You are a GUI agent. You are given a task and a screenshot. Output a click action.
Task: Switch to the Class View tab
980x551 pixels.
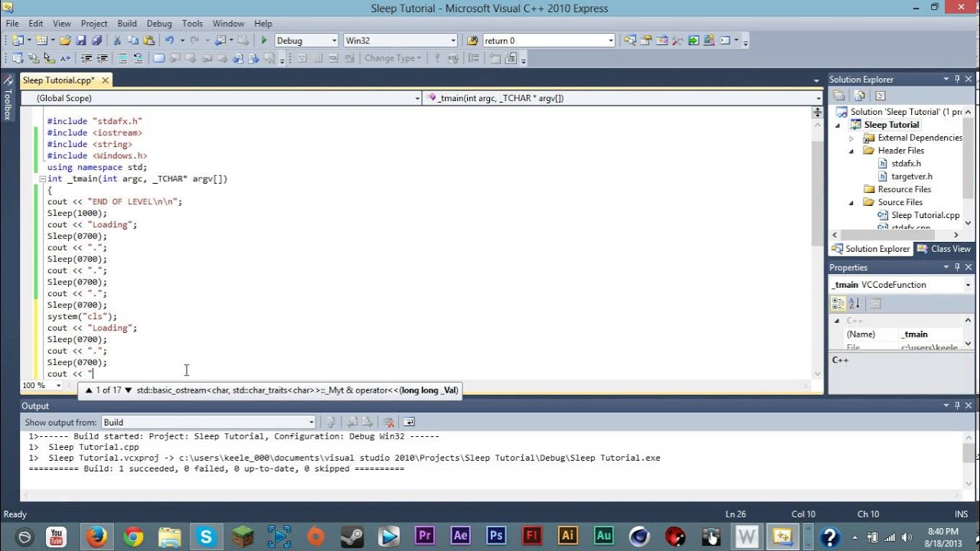pos(944,249)
